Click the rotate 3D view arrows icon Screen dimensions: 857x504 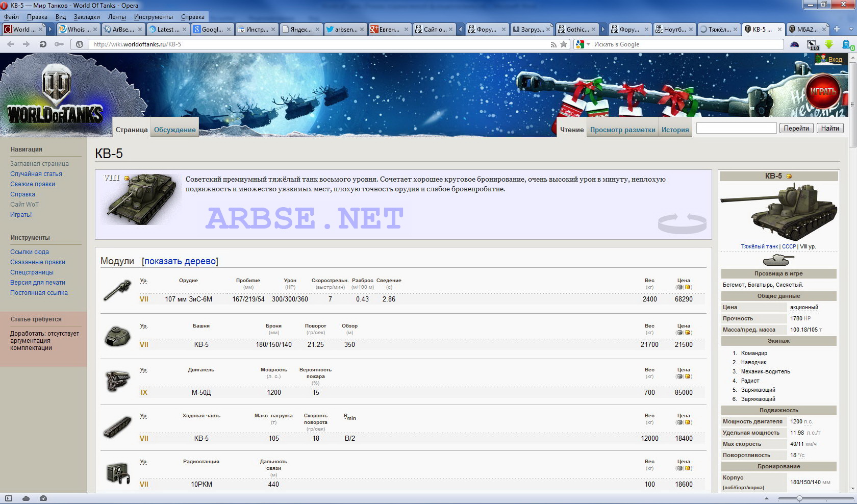(x=682, y=223)
